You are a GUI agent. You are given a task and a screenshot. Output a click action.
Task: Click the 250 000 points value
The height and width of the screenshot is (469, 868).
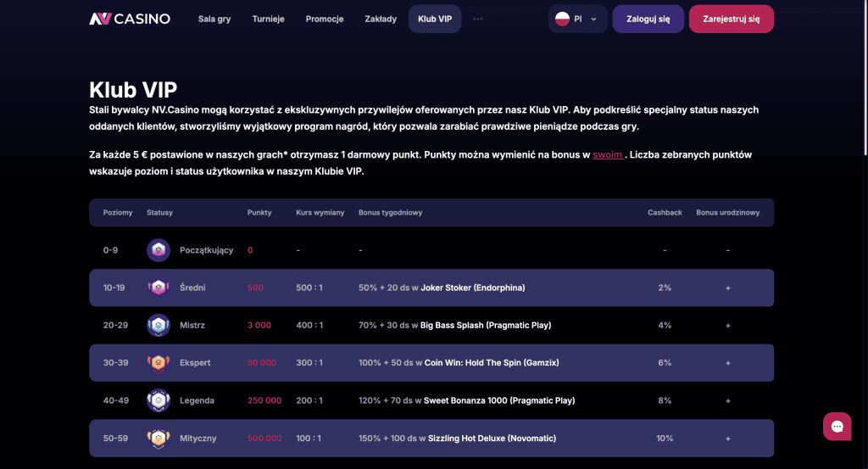pos(264,400)
